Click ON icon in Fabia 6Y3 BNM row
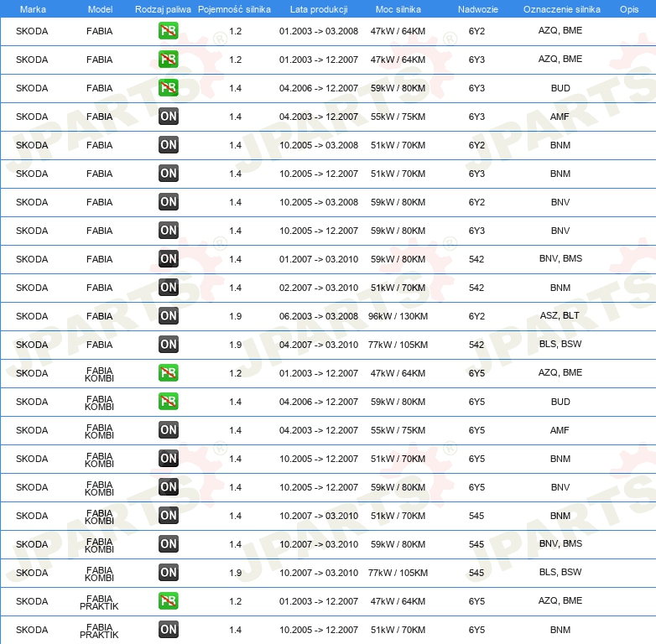This screenshot has height=644, width=656. tap(168, 173)
